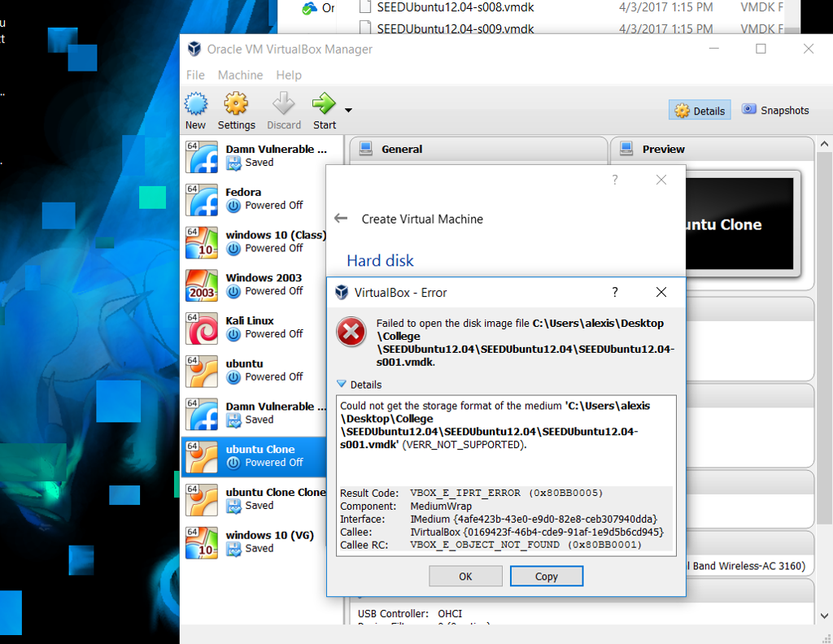
Task: Click the details pane scroll up arrow
Action: 824,144
